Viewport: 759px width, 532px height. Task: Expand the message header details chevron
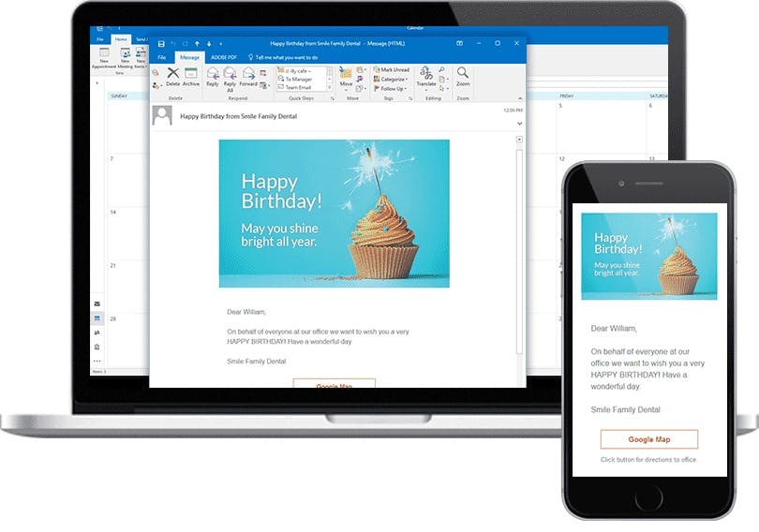519,124
